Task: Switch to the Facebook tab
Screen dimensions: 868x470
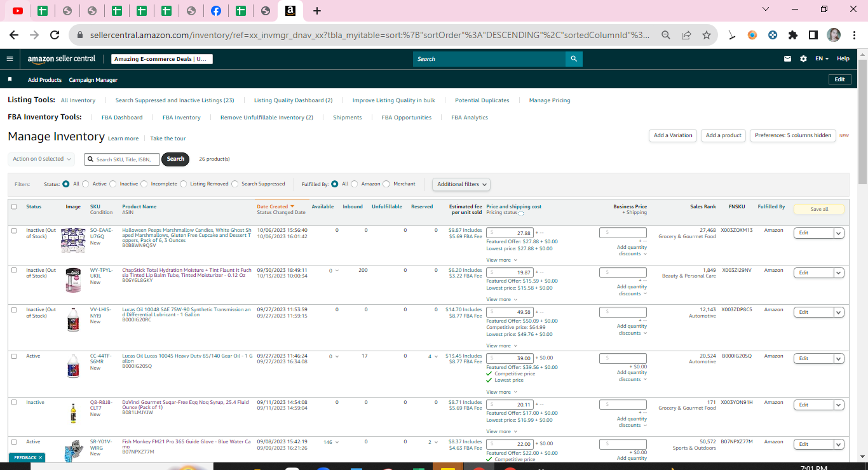Action: point(216,11)
